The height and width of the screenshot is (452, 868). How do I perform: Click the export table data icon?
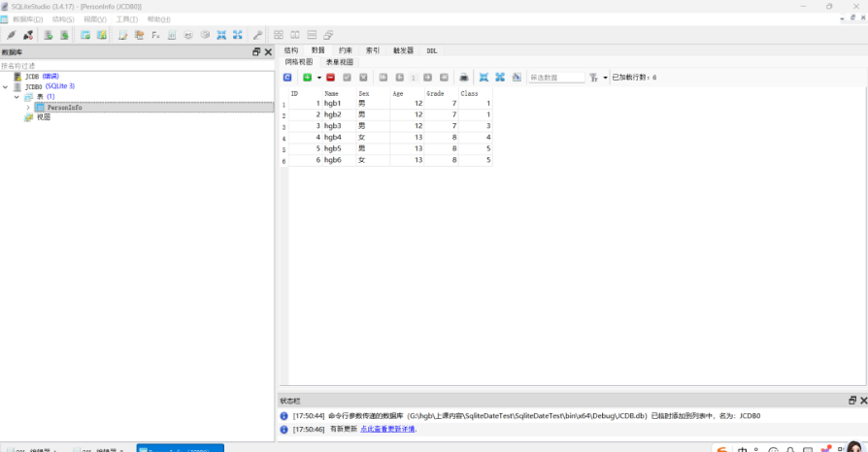click(x=464, y=77)
